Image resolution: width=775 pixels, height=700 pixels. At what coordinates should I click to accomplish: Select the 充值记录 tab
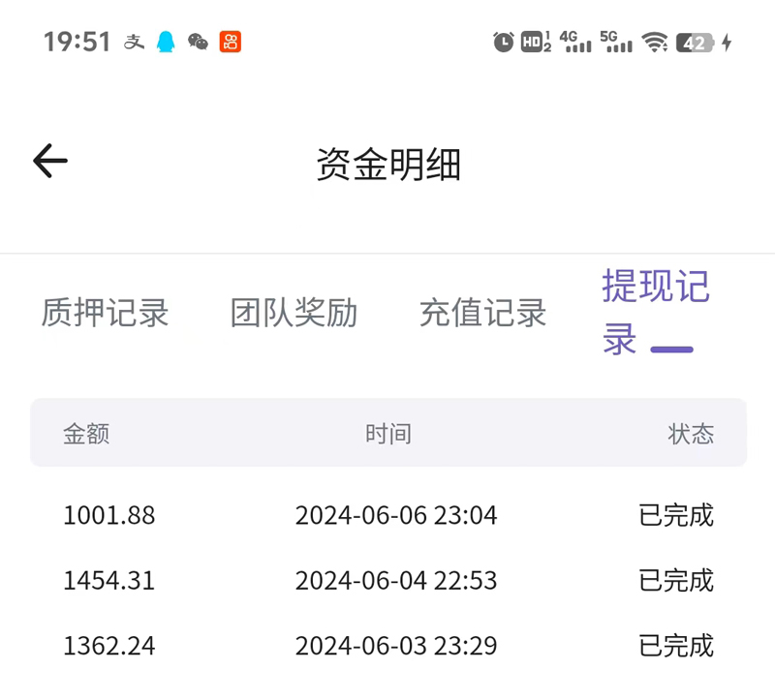pyautogui.click(x=482, y=313)
